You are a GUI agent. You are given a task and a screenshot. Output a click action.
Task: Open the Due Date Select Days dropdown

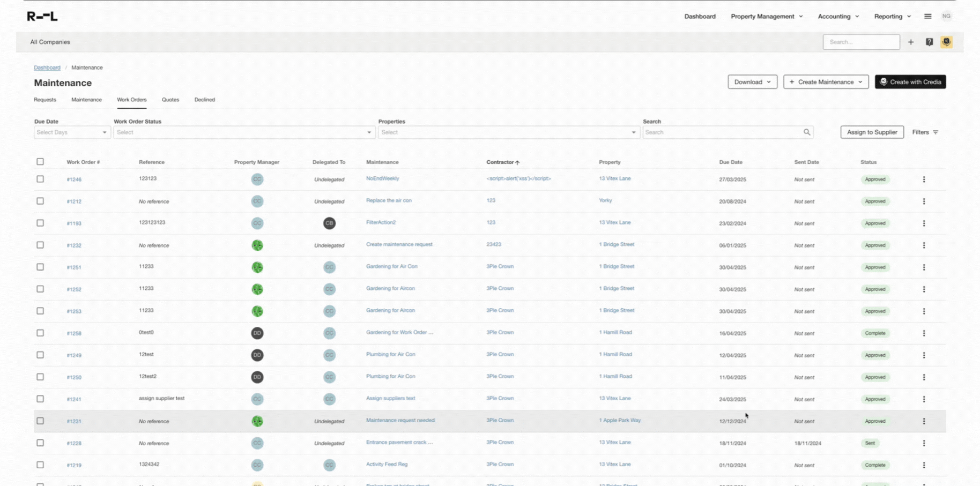coord(72,132)
